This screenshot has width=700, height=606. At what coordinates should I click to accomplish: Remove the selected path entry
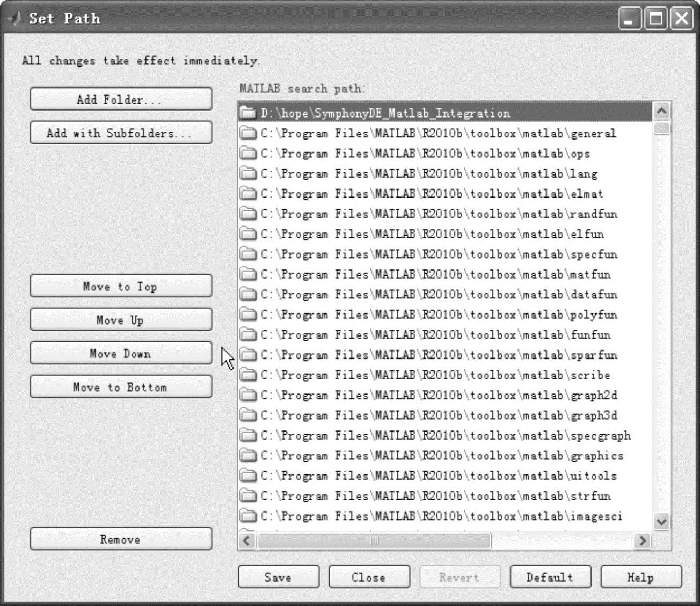pos(121,539)
